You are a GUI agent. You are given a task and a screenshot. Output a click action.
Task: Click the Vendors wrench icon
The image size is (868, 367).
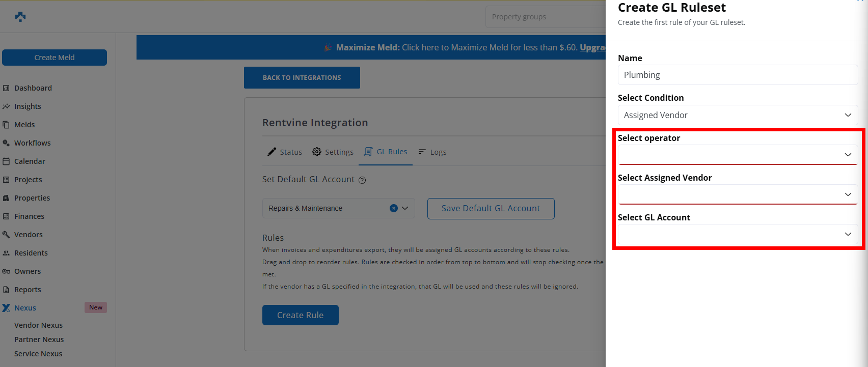point(6,235)
